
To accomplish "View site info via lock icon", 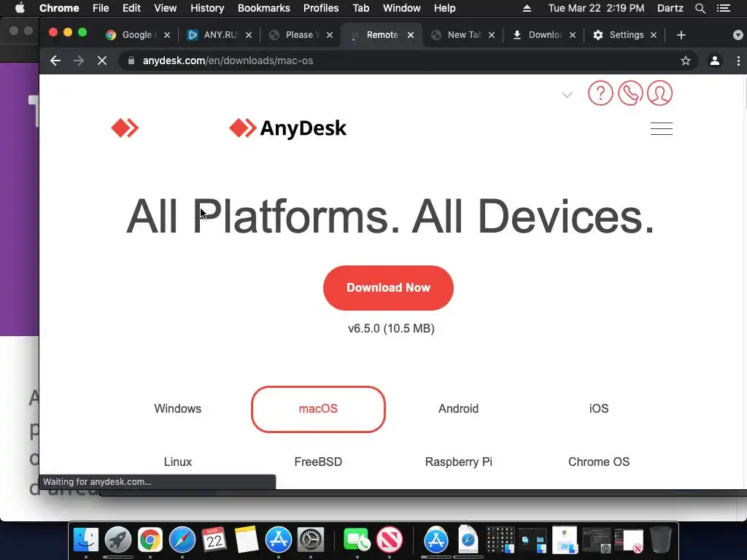I will (131, 61).
